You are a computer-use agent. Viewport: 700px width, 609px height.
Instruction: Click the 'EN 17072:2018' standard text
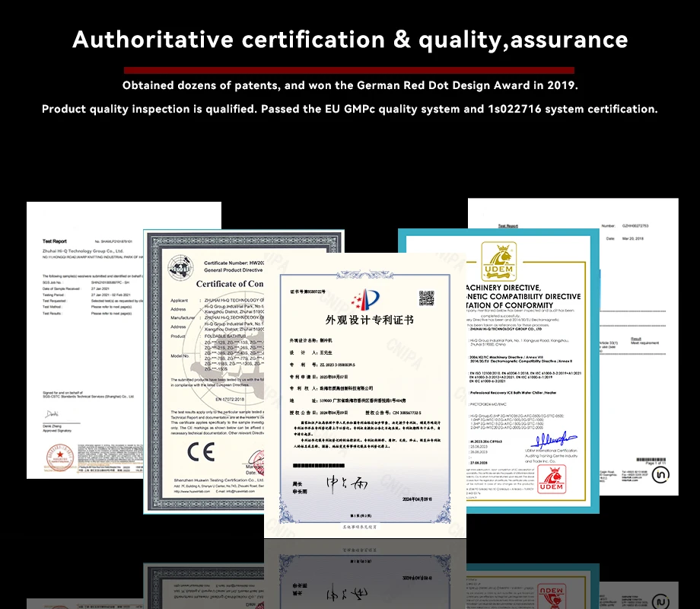[x=230, y=399]
